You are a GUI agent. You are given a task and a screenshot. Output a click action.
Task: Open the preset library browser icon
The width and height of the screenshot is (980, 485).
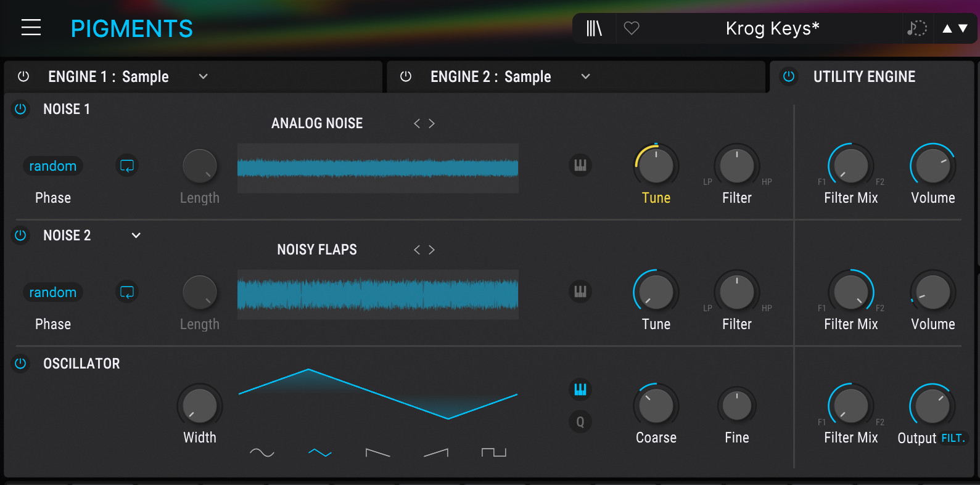click(x=594, y=28)
